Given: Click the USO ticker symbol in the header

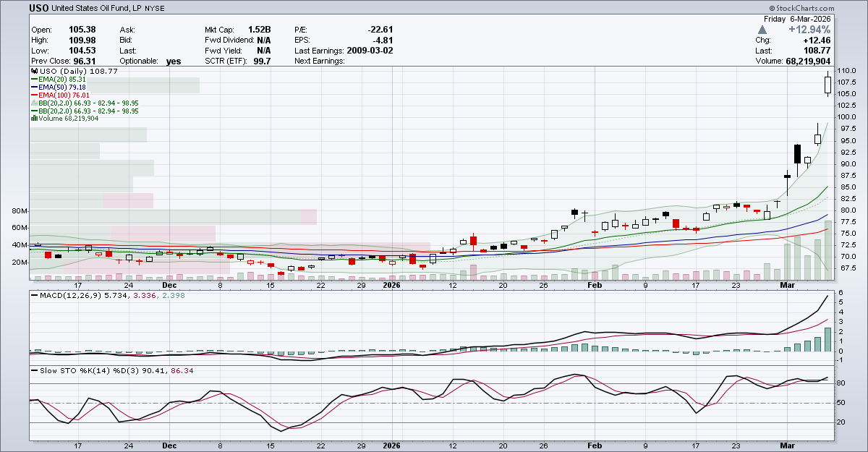Looking at the screenshot, I should coord(41,8).
